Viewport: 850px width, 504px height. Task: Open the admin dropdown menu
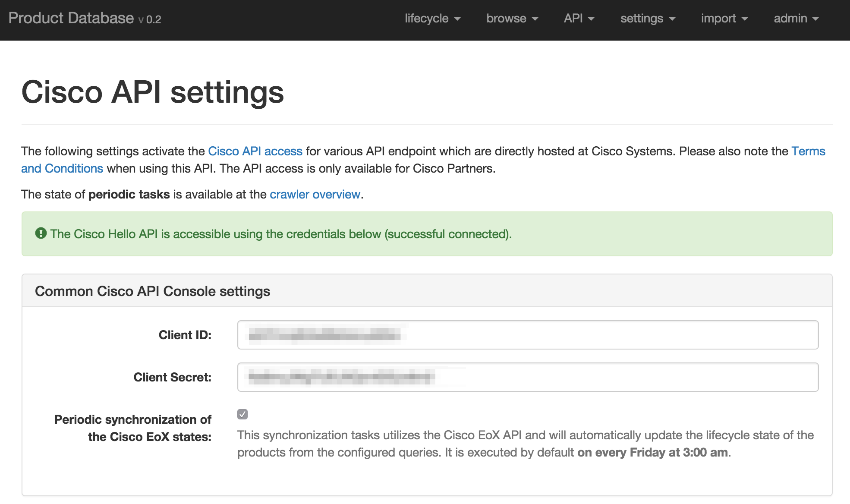[x=796, y=19]
